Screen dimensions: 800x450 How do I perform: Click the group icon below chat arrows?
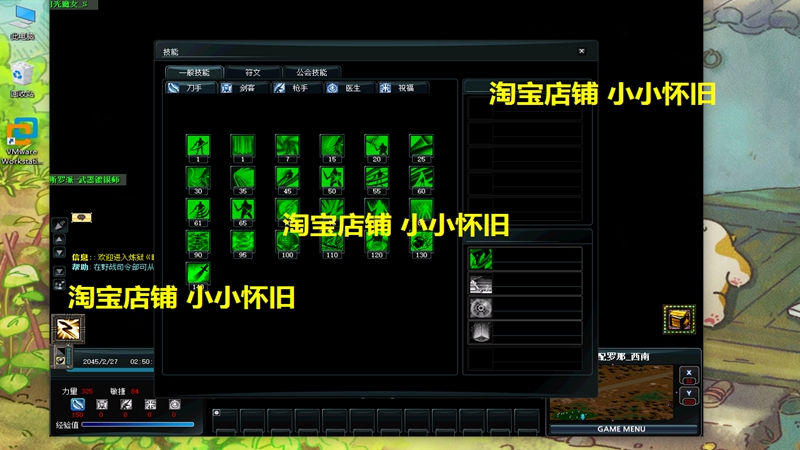point(59,285)
